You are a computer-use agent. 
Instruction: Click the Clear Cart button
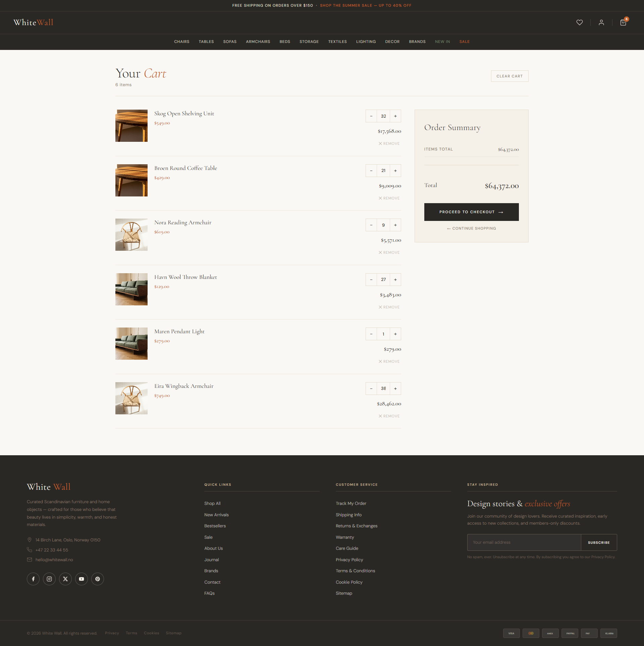pos(509,76)
